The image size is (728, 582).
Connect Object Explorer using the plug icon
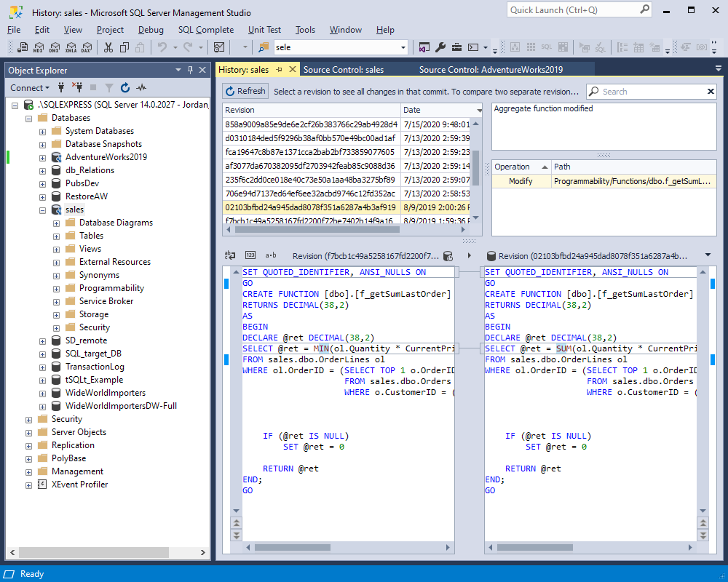point(61,87)
